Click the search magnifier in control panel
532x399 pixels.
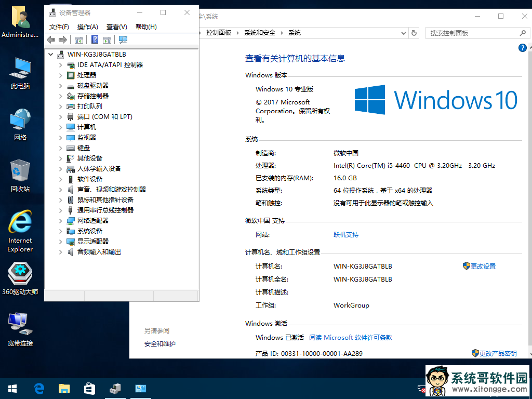[523, 33]
